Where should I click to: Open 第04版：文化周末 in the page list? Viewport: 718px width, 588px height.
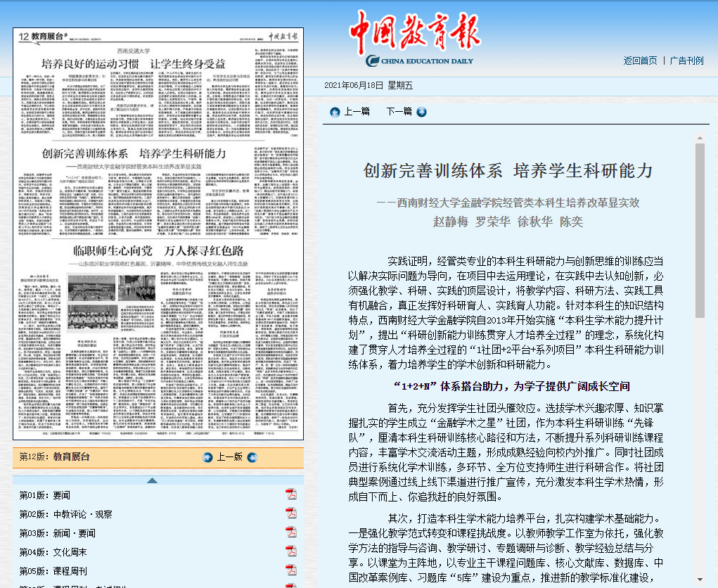point(53,552)
